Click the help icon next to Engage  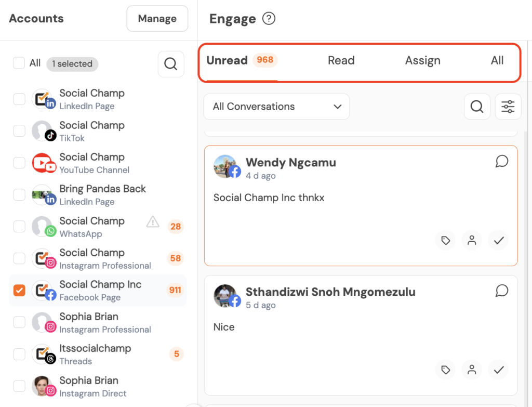click(269, 19)
